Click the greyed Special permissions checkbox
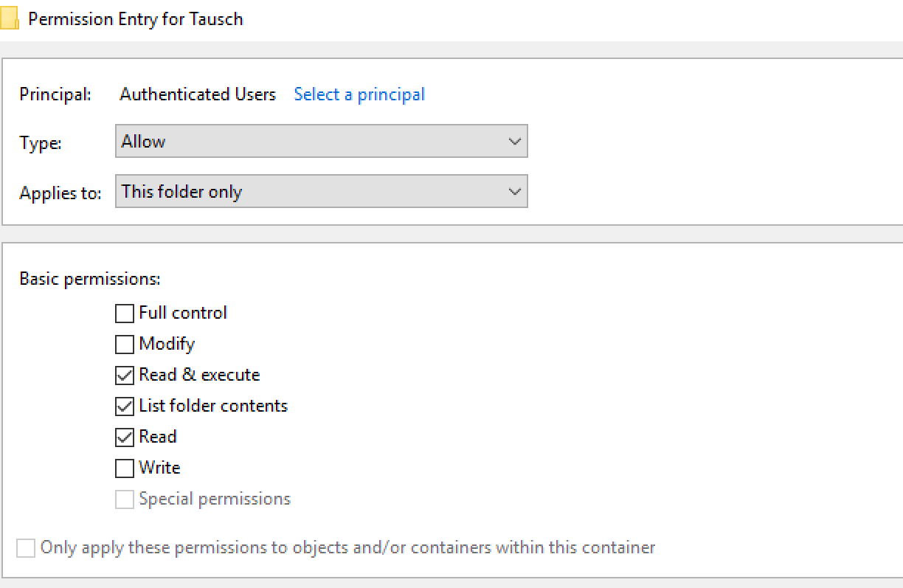The image size is (903, 588). coord(125,499)
